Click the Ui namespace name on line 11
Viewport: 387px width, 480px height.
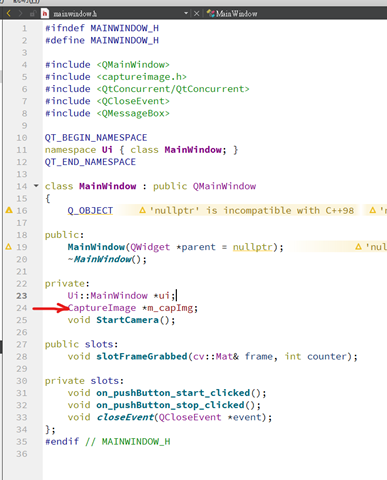(x=107, y=150)
